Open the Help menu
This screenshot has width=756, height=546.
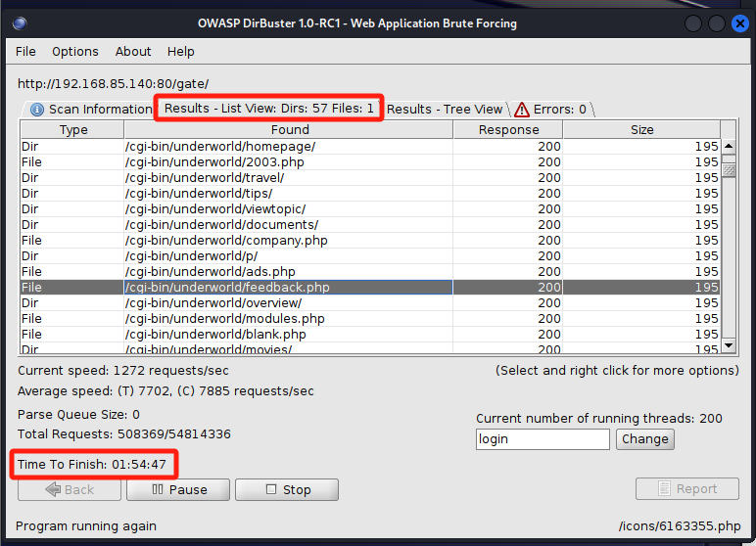pyautogui.click(x=181, y=51)
